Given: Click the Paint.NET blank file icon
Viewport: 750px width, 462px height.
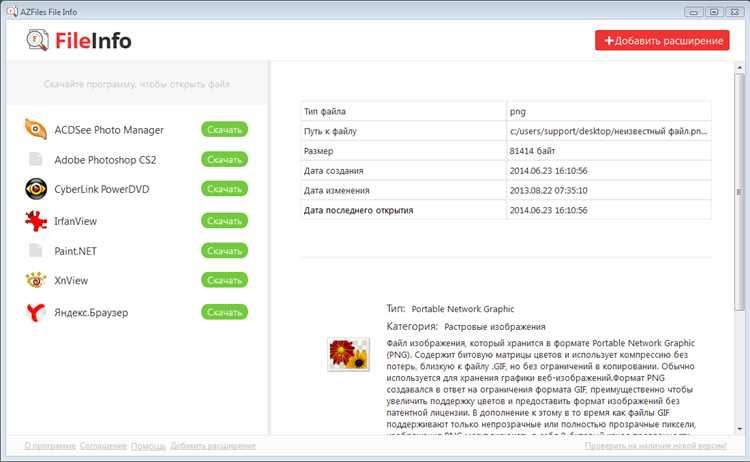Looking at the screenshot, I should pyautogui.click(x=35, y=250).
